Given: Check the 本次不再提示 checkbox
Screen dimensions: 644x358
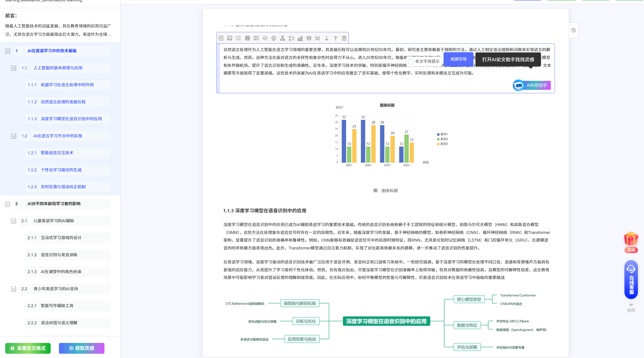Looking at the screenshot, I should (411, 61).
